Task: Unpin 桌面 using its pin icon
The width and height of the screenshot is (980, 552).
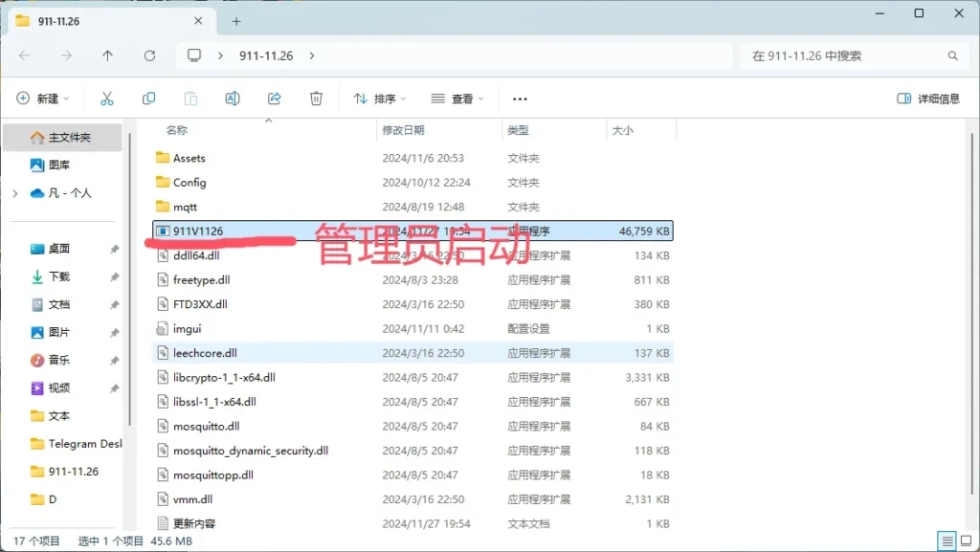Action: 115,249
